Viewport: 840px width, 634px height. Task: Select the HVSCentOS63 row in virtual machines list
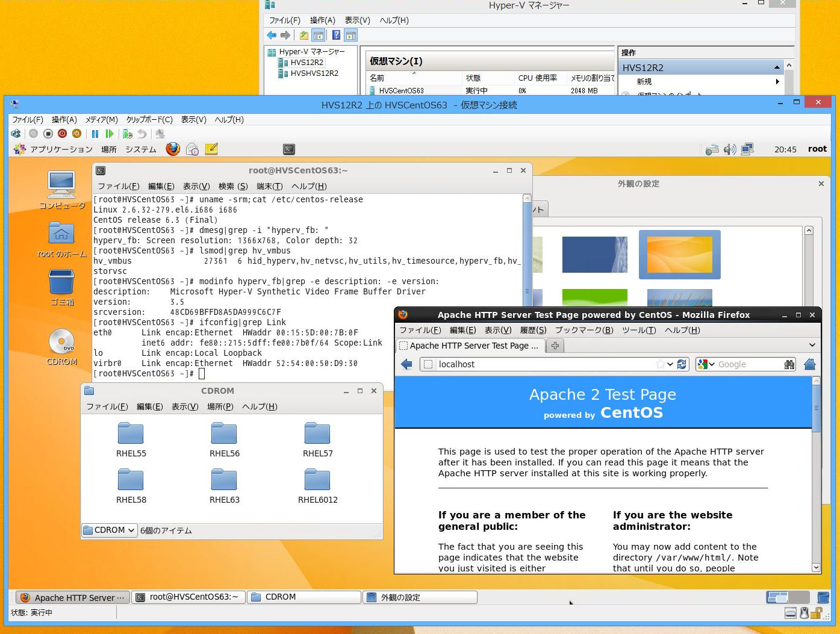[x=491, y=91]
